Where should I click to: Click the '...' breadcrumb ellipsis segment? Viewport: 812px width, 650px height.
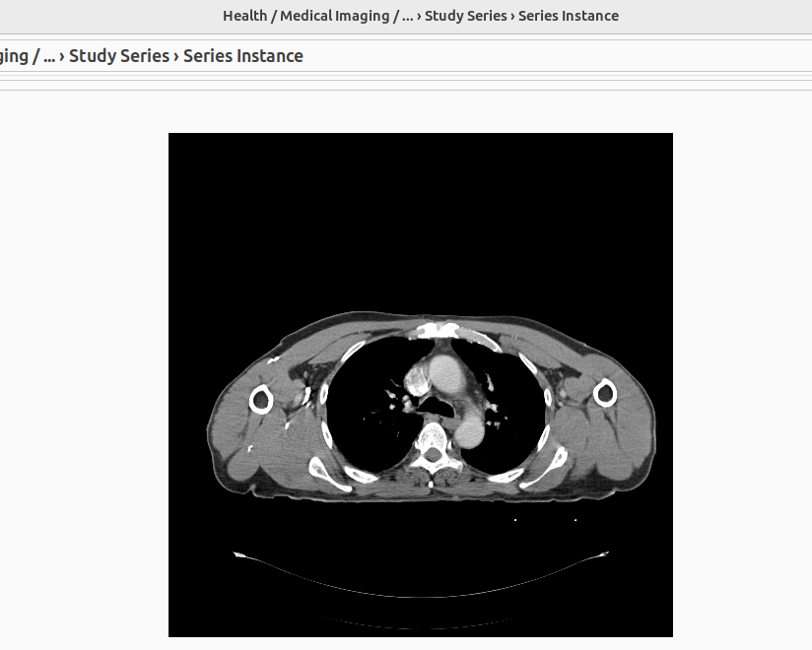49,56
